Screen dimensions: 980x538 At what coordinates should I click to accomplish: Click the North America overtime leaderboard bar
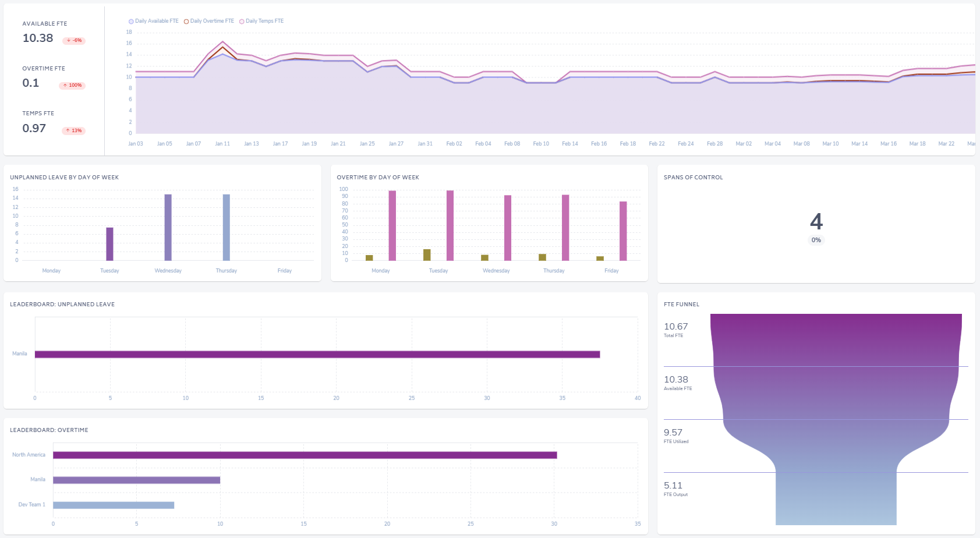[x=305, y=455]
